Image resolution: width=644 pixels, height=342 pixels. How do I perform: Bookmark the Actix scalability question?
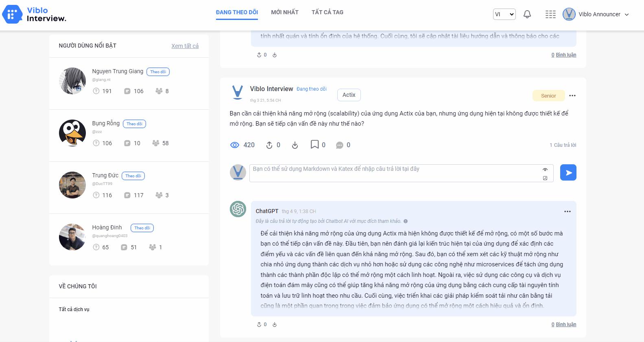[314, 144]
